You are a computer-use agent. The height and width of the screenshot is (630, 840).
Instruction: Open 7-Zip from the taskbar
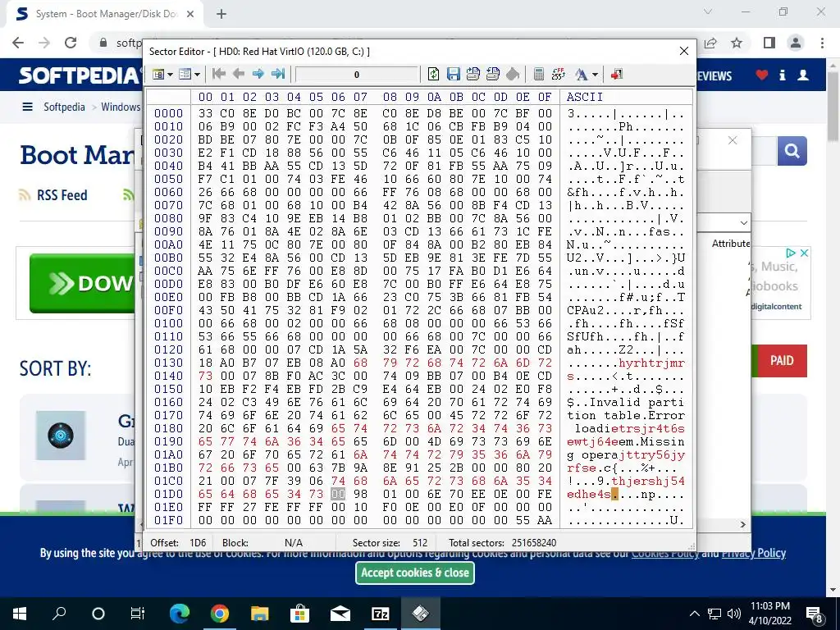pyautogui.click(x=381, y=614)
